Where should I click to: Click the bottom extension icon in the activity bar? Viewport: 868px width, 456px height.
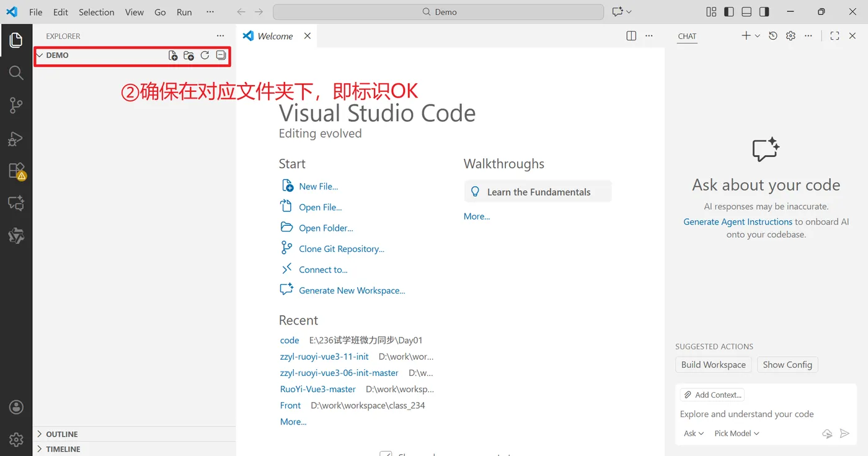pyautogui.click(x=16, y=235)
